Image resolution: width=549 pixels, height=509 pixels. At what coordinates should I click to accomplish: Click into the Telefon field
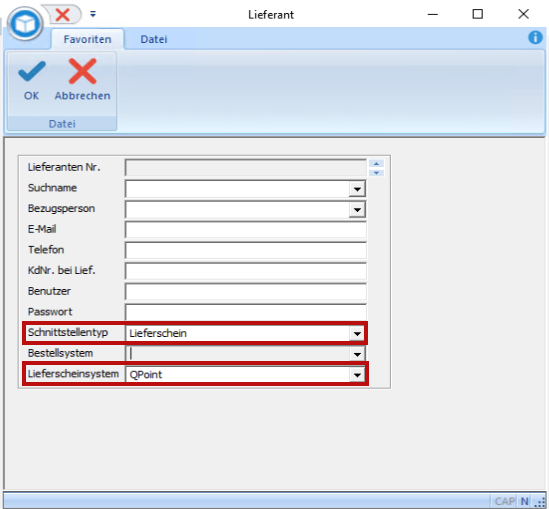tap(246, 251)
